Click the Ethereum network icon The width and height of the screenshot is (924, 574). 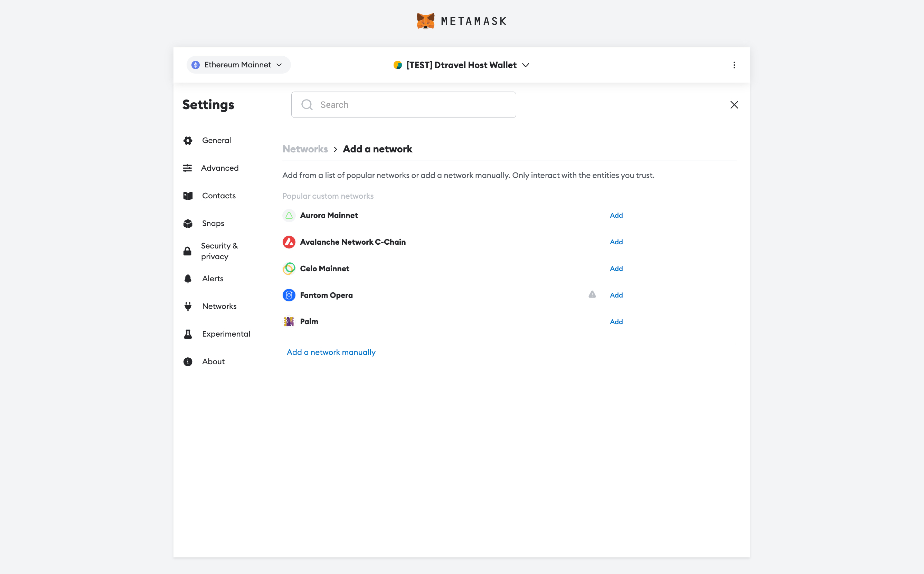tap(196, 65)
